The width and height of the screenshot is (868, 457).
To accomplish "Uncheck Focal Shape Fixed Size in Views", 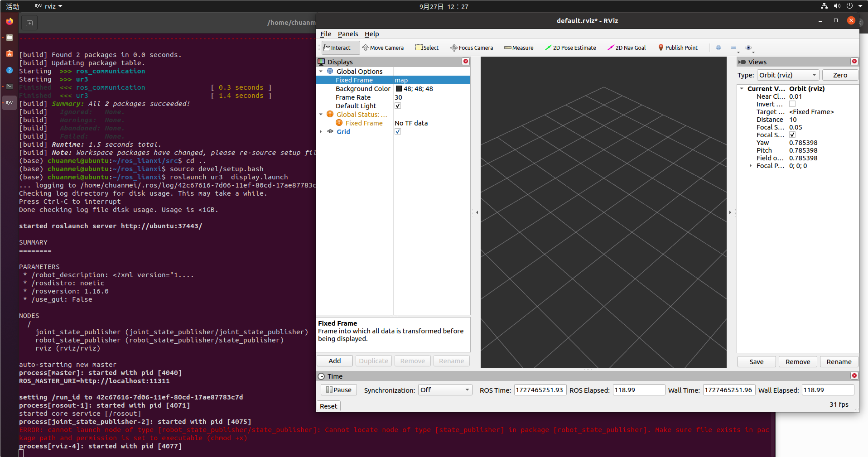I will pyautogui.click(x=792, y=135).
